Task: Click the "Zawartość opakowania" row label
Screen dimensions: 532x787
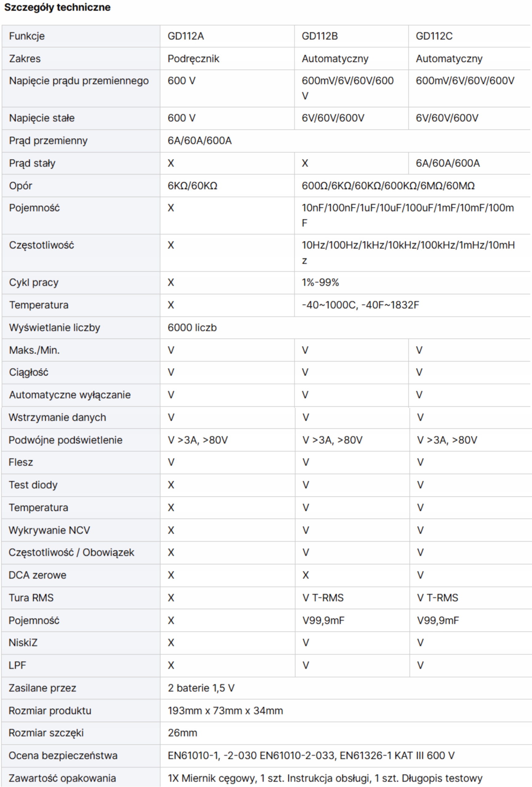Action: point(62,778)
